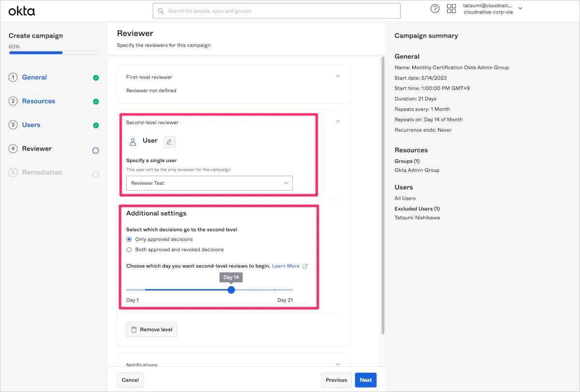Go to the Reviewer step
This screenshot has width=580, height=392.
(37, 149)
